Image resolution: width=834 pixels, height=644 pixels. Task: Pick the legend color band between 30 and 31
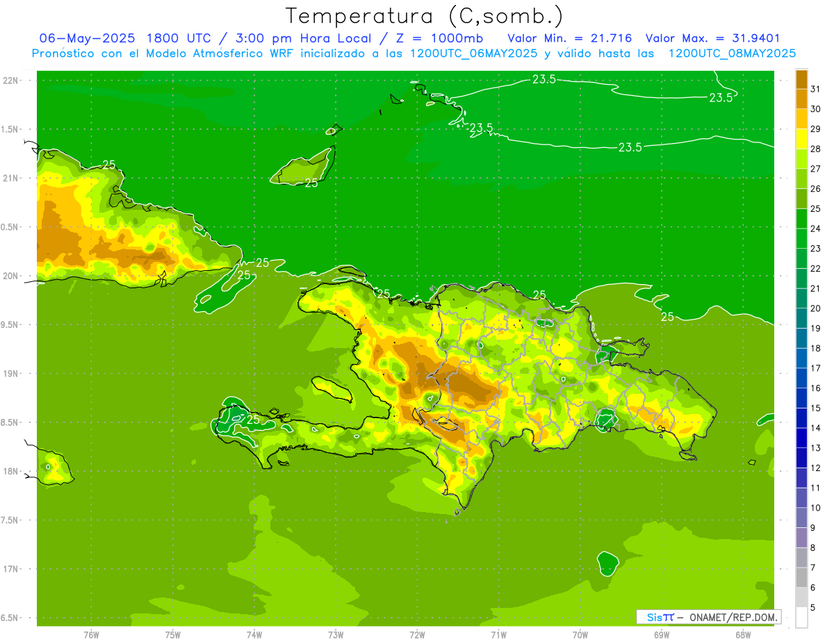(801, 99)
